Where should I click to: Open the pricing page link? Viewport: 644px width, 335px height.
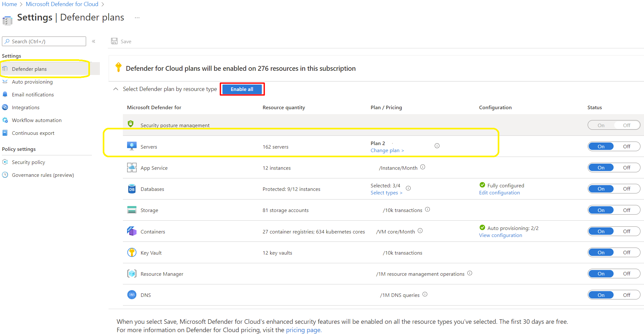tap(304, 330)
